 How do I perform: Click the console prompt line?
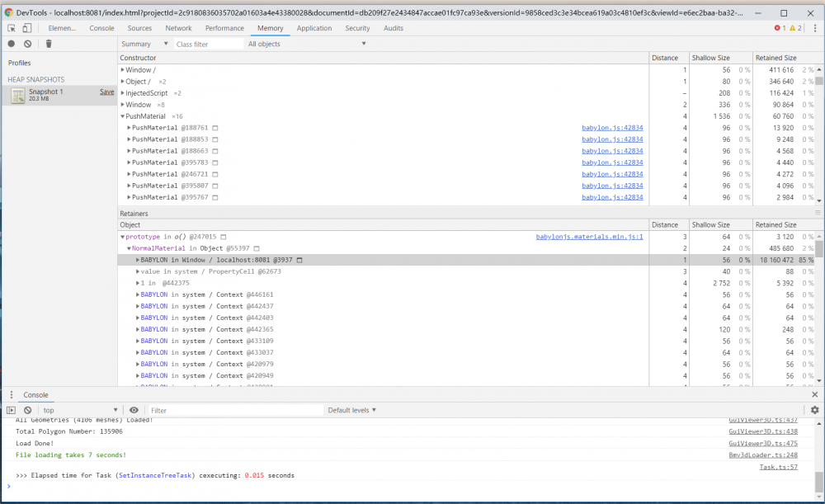(x=410, y=487)
